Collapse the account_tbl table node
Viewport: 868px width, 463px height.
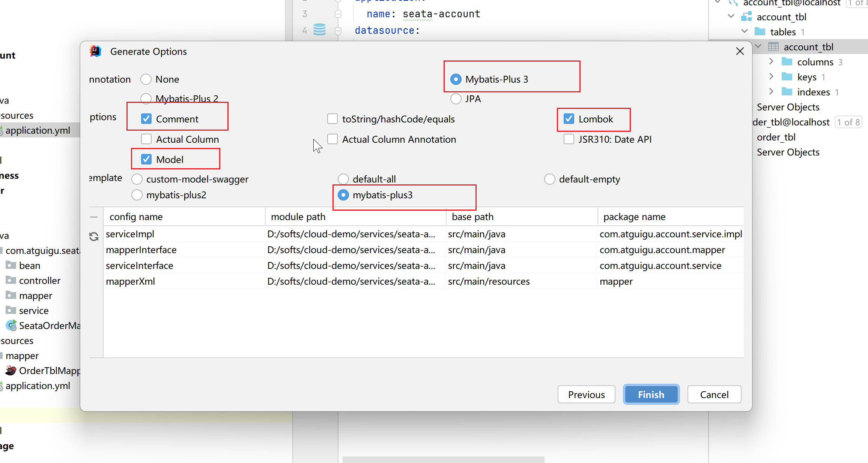pos(758,46)
